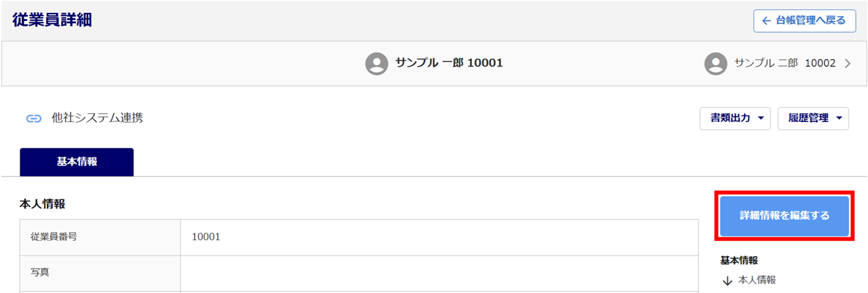Click the empty 写真 field cell
This screenshot has width=868, height=293.
coord(439,273)
